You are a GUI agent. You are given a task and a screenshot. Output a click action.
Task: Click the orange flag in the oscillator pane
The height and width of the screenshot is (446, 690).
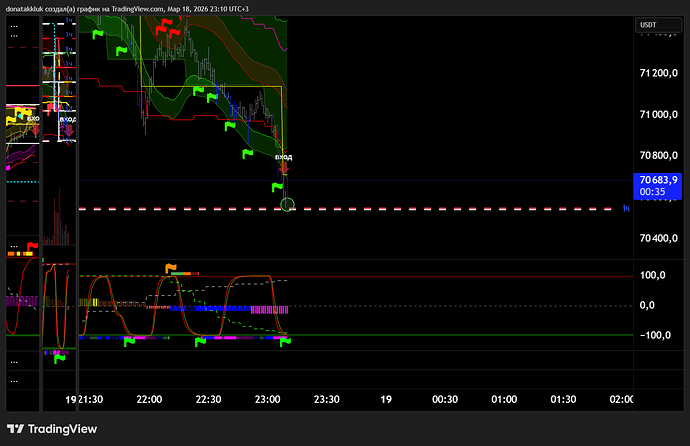[x=171, y=268]
